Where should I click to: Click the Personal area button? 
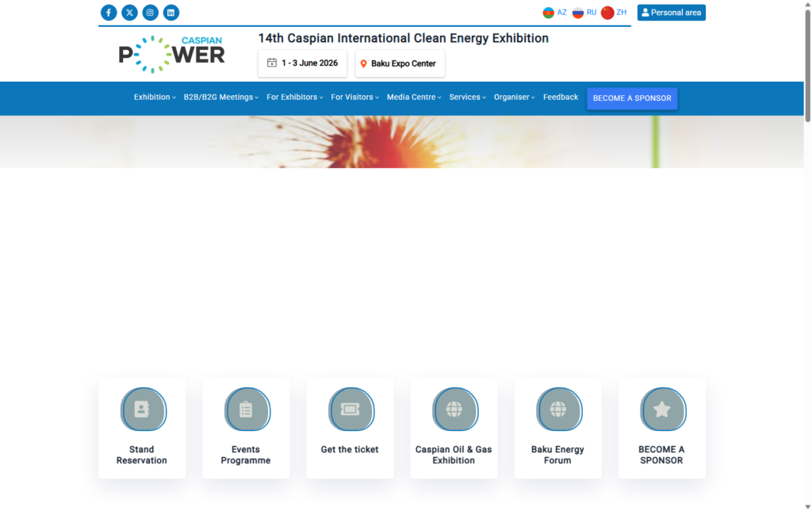(x=671, y=12)
